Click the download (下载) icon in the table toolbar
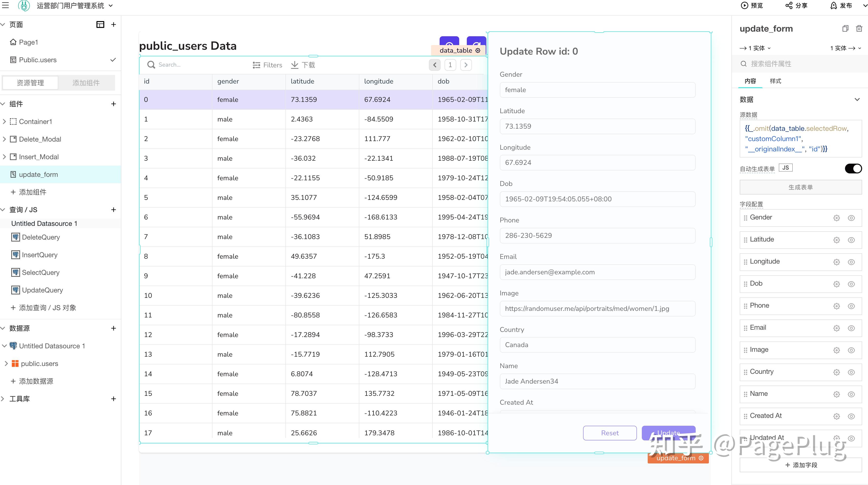Viewport: 868px width, 485px height. (294, 65)
